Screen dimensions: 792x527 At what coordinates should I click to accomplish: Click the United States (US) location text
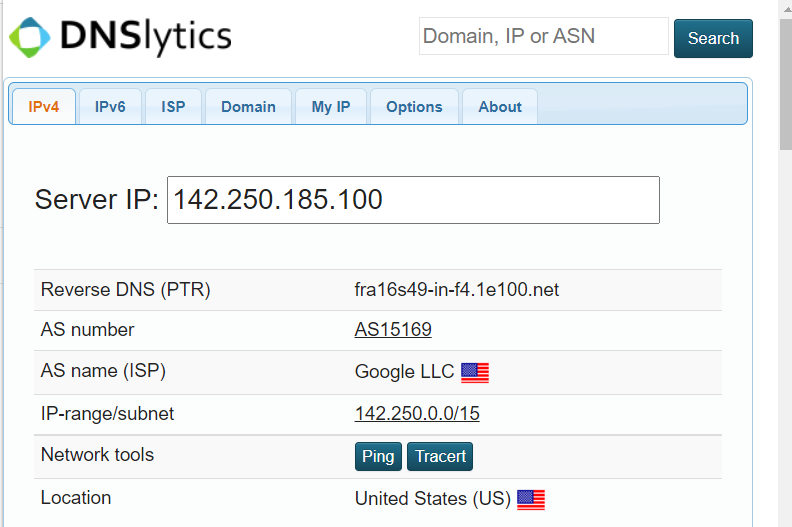click(x=433, y=499)
